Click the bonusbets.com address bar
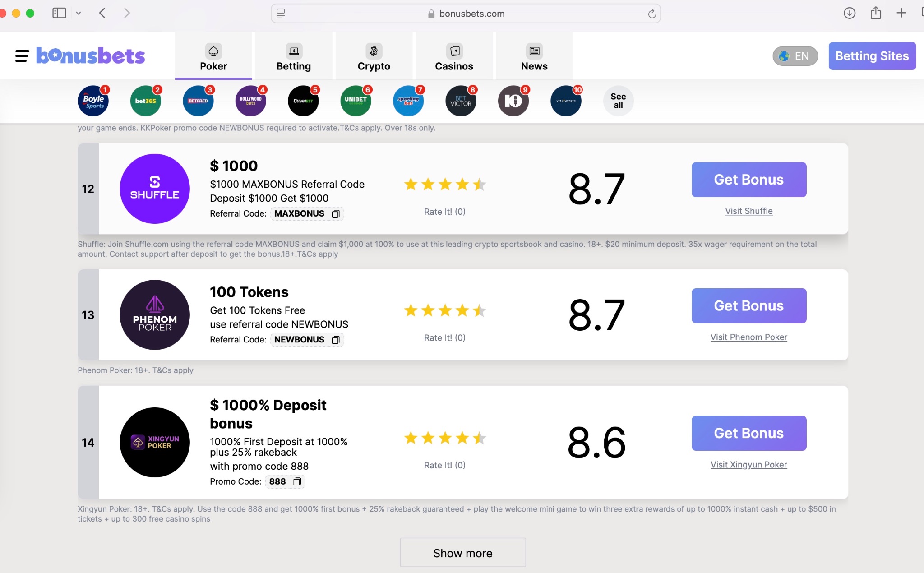 [x=466, y=14]
